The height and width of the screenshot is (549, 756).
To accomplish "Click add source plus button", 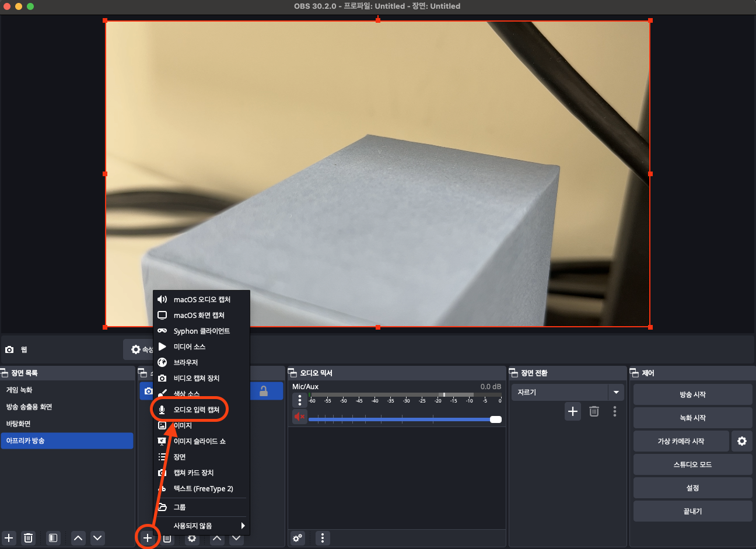I will [x=148, y=538].
